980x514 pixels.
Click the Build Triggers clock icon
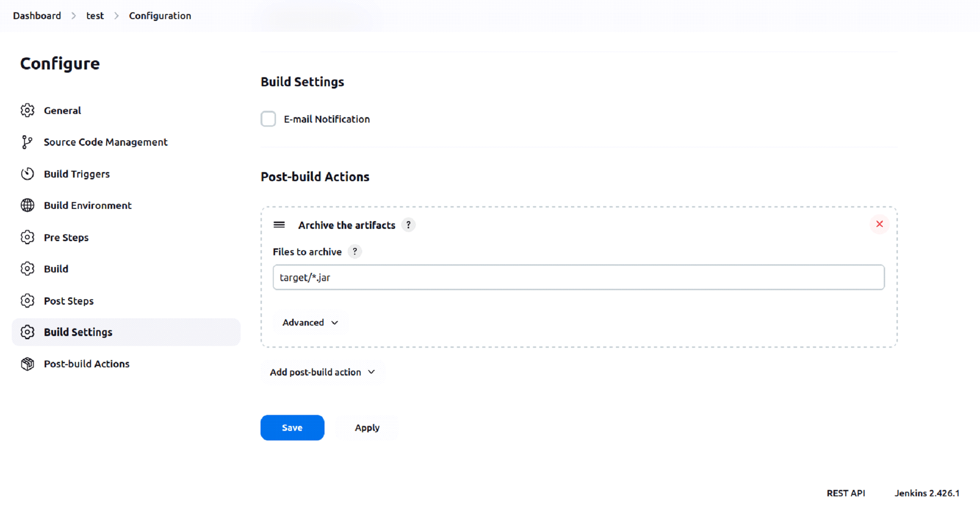click(x=27, y=174)
